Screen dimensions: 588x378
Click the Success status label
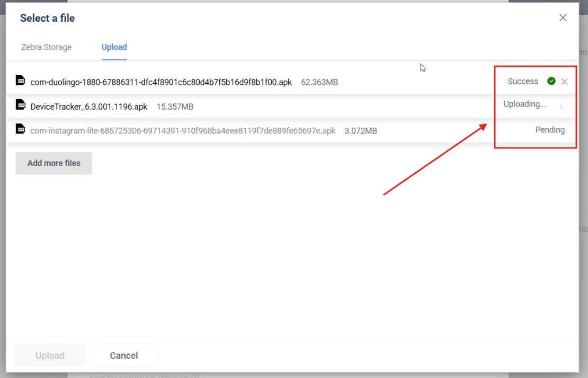[522, 81]
